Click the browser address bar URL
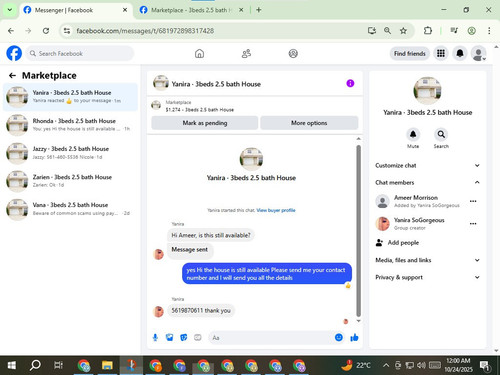 [x=145, y=31]
